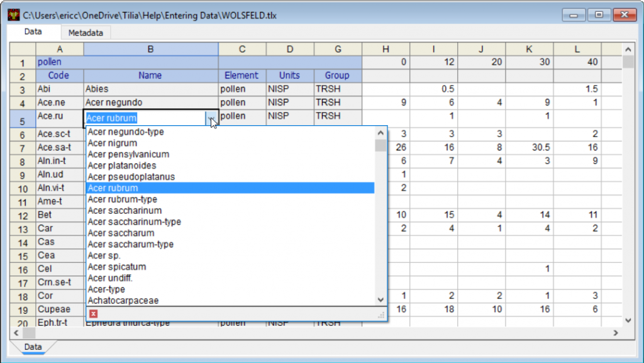Viewport: 644px width, 363px height.
Task: Click spreadsheet vertical scroll down arrow
Action: [628, 320]
